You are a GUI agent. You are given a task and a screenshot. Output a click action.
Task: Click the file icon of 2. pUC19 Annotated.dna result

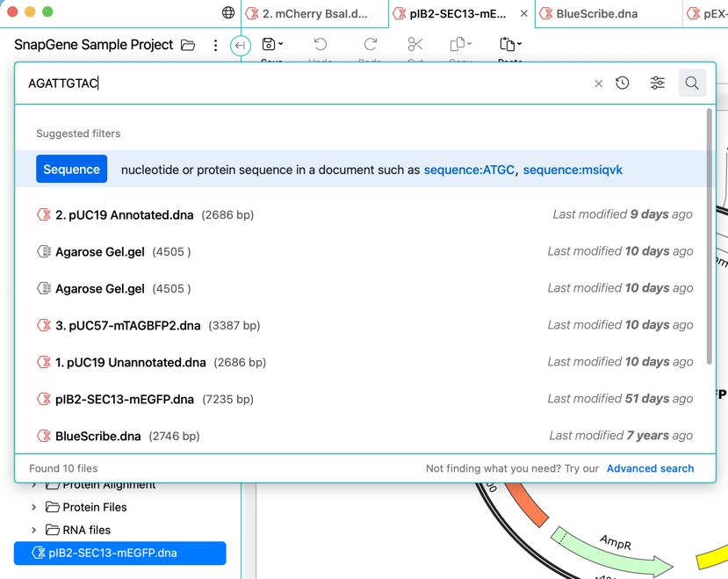44,214
